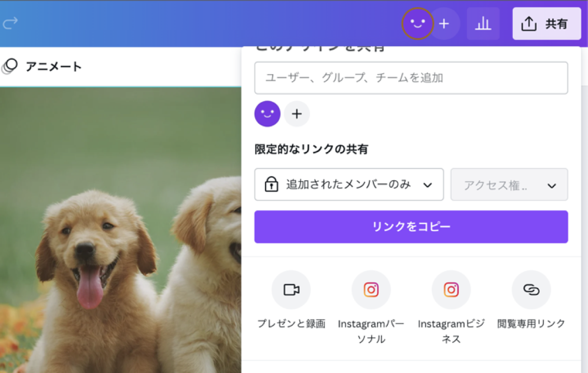Click the ユーザー、グループ、チームを追加 field
The image size is (588, 373).
tap(411, 78)
